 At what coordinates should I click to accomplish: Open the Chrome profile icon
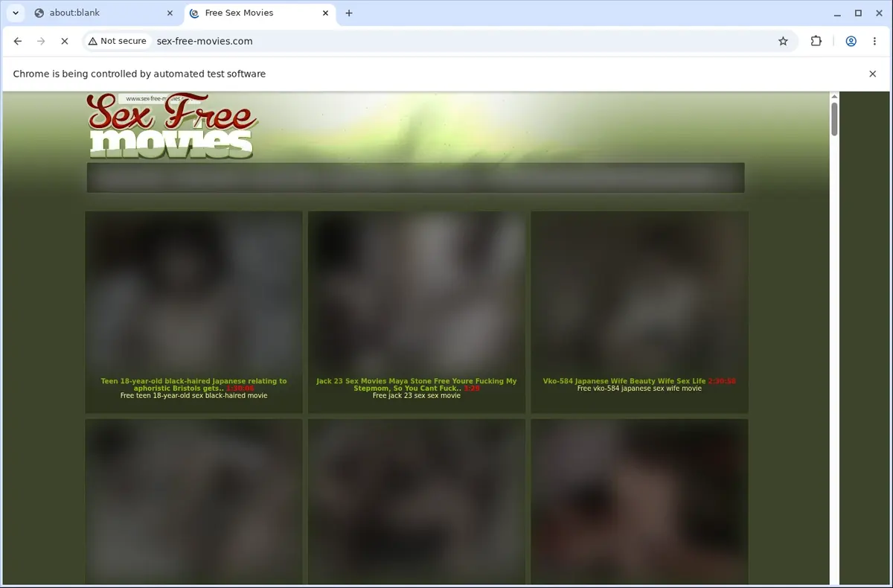click(851, 41)
